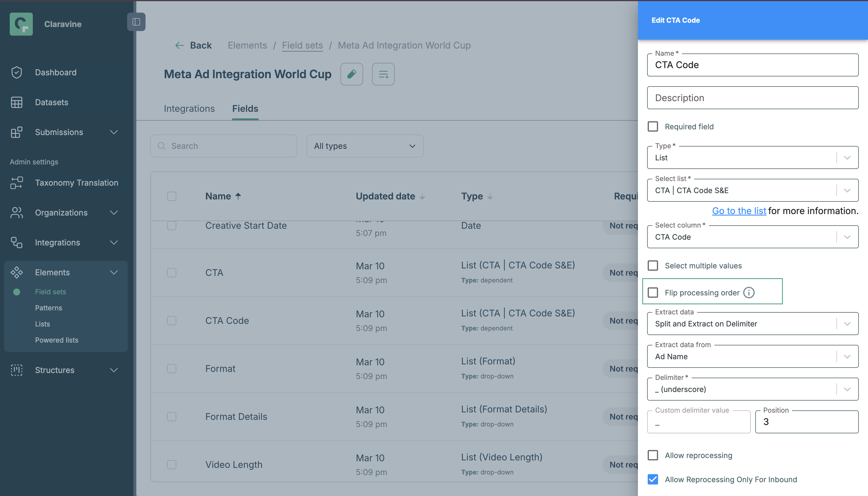Image resolution: width=868 pixels, height=496 pixels.
Task: Click the Name input field
Action: pos(752,65)
